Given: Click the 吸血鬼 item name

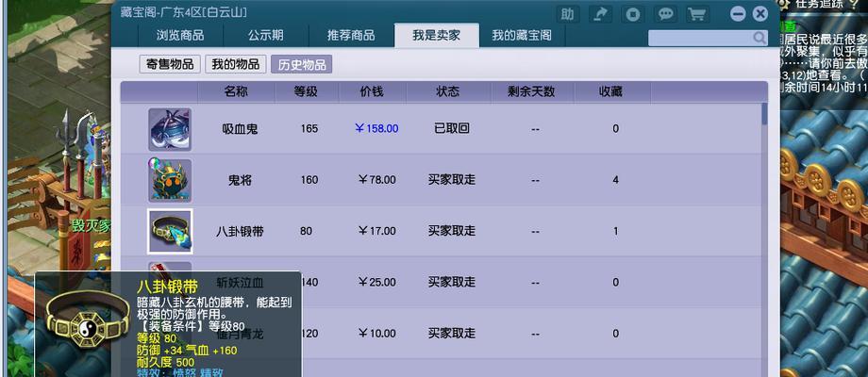Looking at the screenshot, I should click(241, 129).
